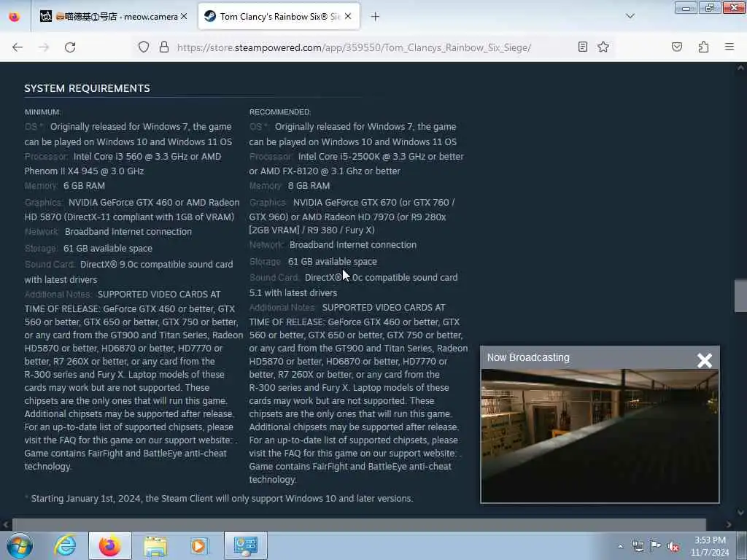Click recommended "61 GB available space" text
The image size is (747, 560).
[332, 262]
